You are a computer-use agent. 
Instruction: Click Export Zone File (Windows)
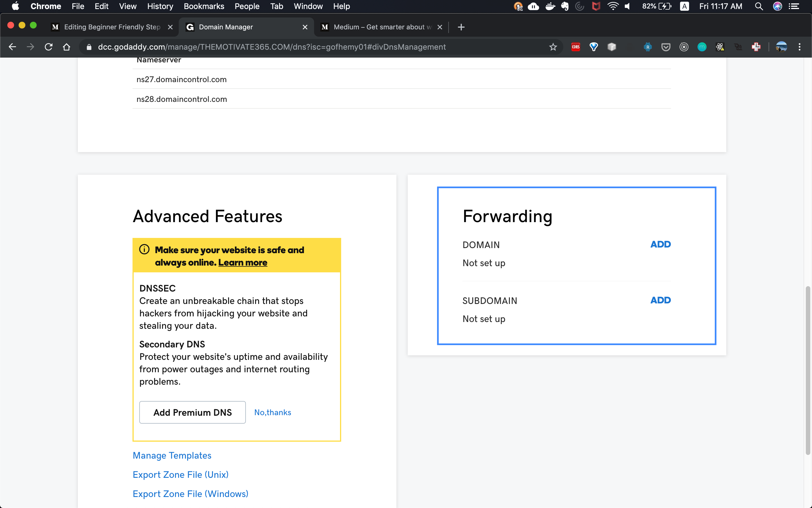pyautogui.click(x=191, y=494)
